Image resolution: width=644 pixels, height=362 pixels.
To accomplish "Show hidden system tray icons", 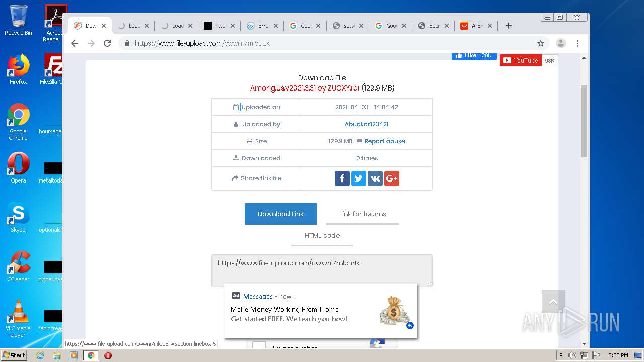I will (561, 355).
